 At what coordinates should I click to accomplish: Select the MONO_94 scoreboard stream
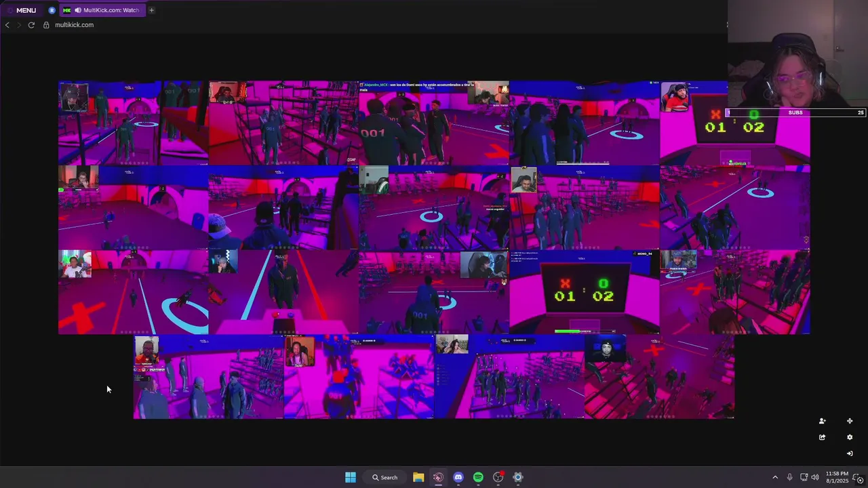pos(584,291)
